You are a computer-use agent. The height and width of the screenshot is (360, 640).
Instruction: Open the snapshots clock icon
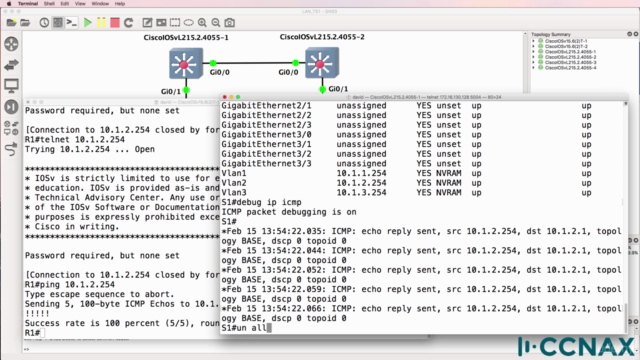[x=44, y=22]
